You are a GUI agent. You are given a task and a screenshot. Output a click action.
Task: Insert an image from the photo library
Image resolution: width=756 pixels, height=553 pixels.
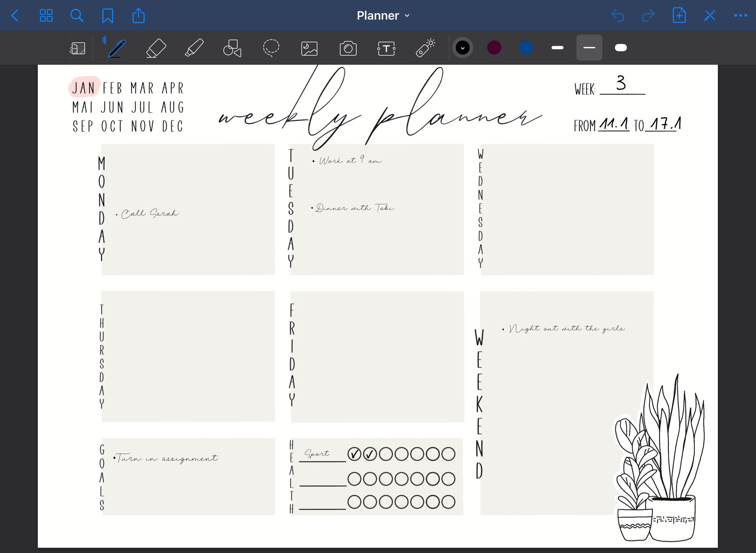point(310,48)
